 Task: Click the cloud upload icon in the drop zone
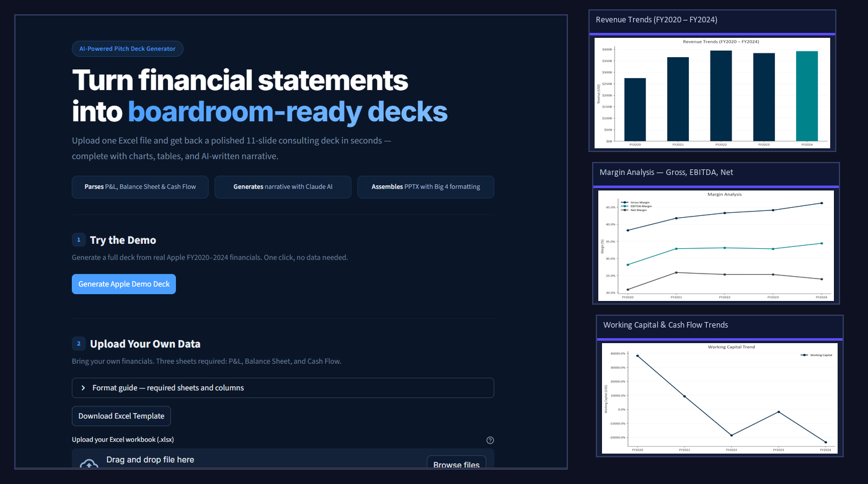pos(89,464)
